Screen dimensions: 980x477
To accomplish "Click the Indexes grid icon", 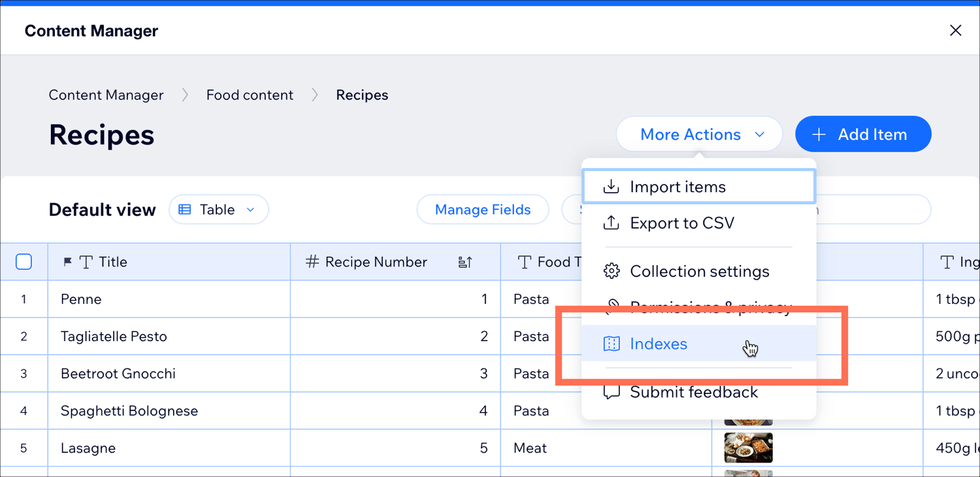I will point(611,344).
